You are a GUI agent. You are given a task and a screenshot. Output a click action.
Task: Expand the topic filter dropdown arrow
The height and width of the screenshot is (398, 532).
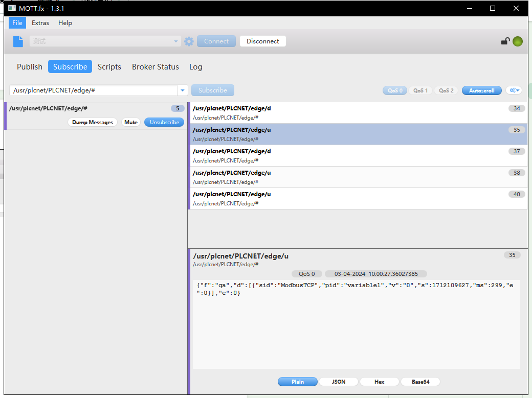click(183, 90)
